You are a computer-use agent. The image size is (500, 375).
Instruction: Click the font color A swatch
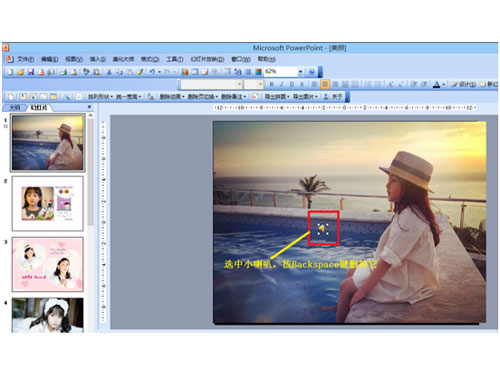[x=436, y=84]
